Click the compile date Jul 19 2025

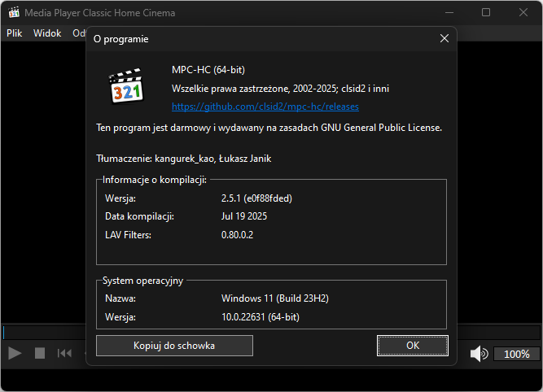pos(244,216)
